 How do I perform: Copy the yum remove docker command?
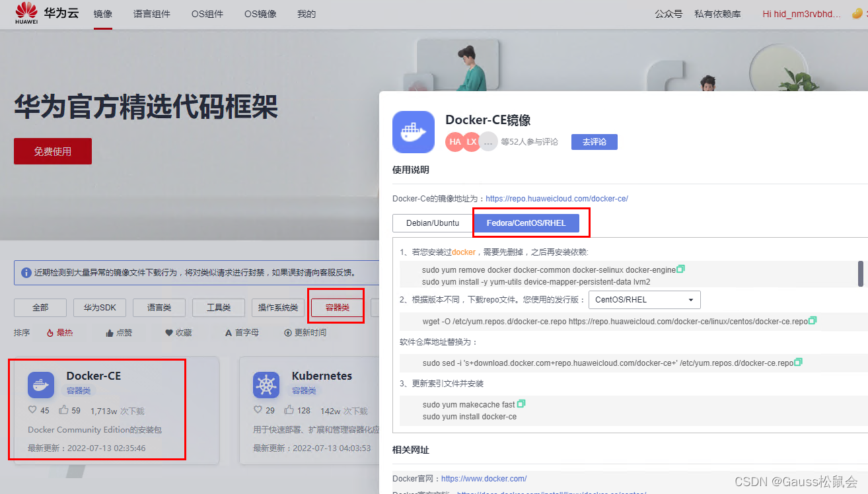681,269
